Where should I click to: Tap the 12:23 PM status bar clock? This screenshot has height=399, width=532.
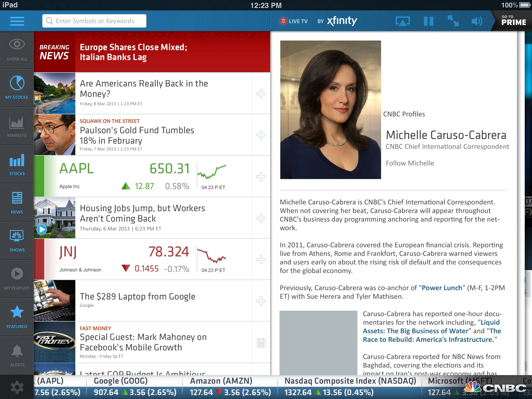(x=266, y=5)
